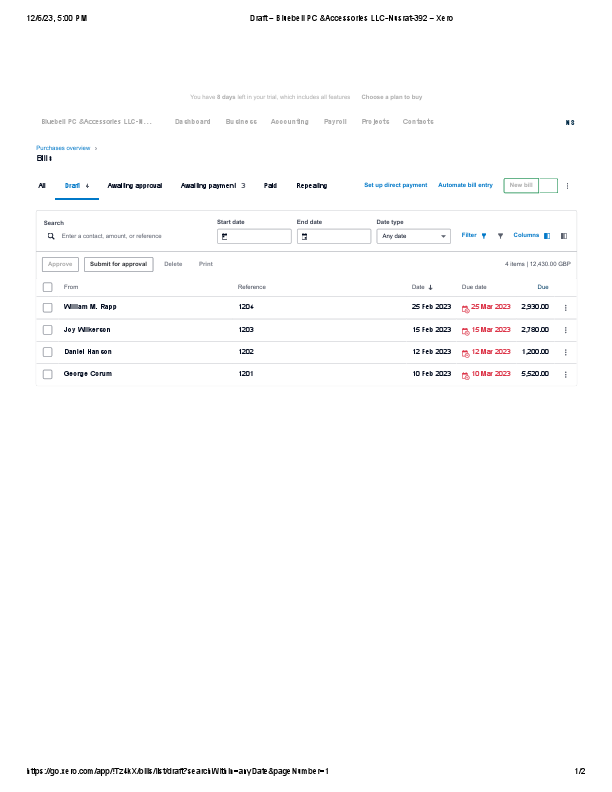This screenshot has height=792, width=612.
Task: Sort by the Reference column header
Action: click(x=251, y=287)
